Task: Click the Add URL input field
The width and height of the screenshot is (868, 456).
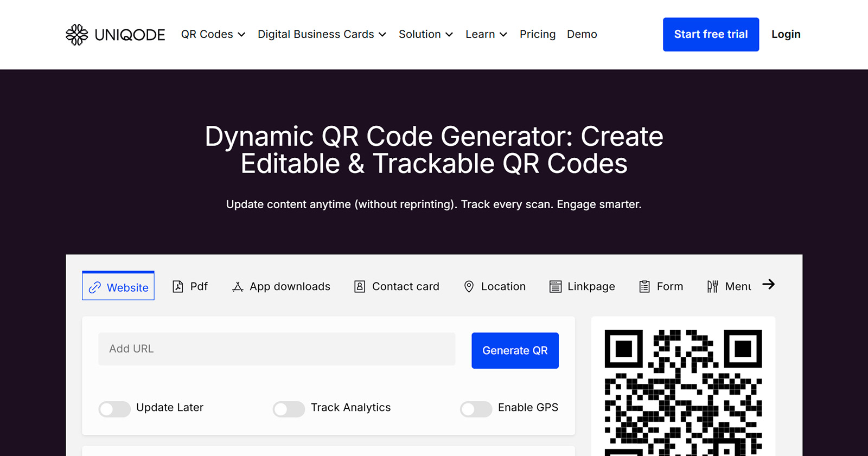Action: 277,349
